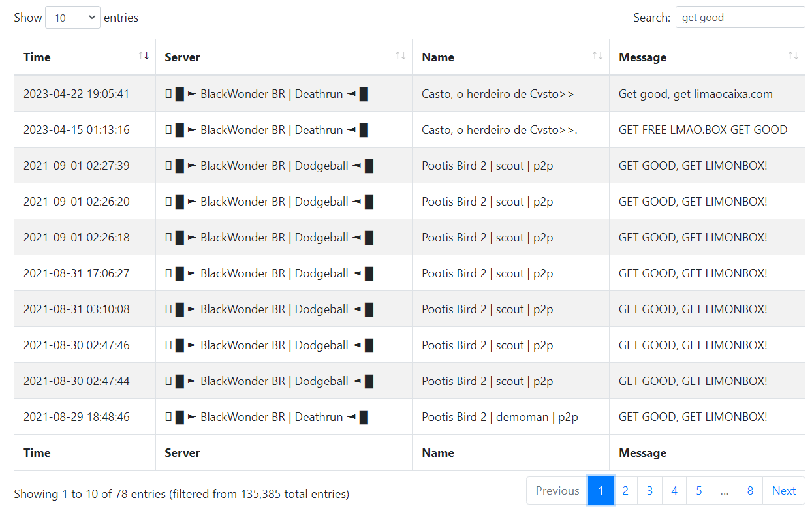Sort by the Time column header
Screen dimensions: 812x513
(x=85, y=57)
